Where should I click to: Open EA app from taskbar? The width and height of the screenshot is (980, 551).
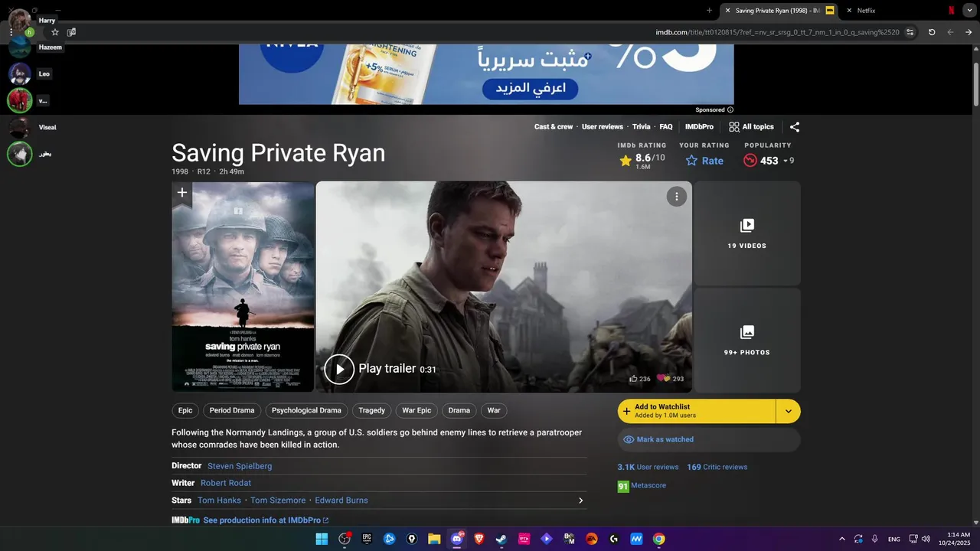pyautogui.click(x=591, y=539)
